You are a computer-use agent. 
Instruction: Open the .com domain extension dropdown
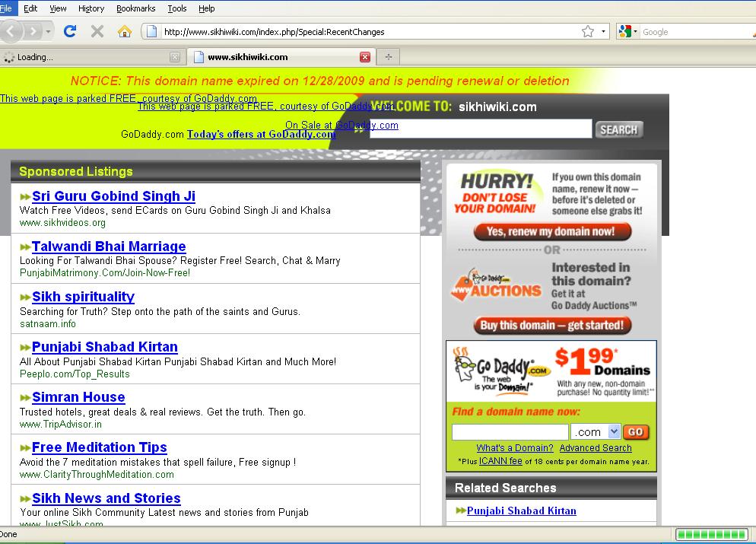614,431
